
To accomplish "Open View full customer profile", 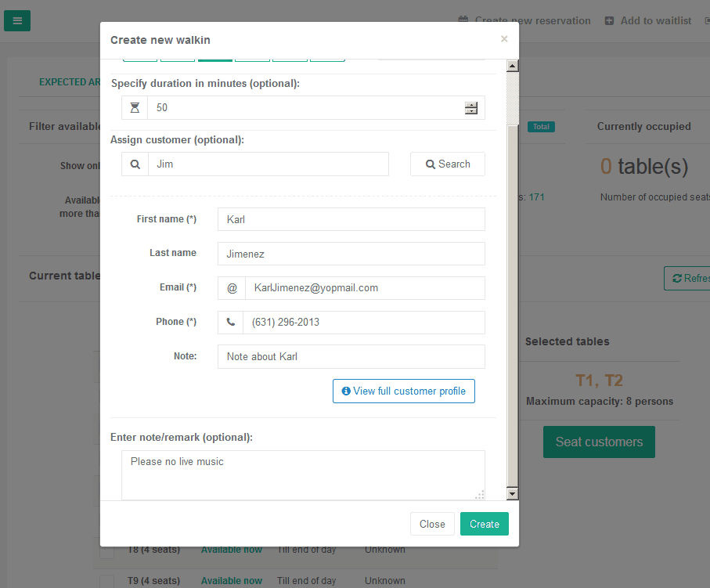I will pyautogui.click(x=403, y=391).
